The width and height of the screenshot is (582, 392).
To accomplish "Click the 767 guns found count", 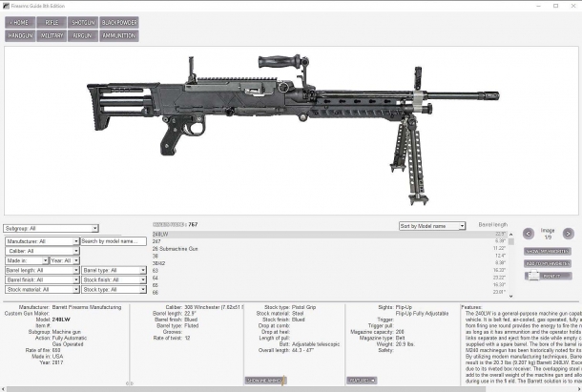I will point(193,224).
